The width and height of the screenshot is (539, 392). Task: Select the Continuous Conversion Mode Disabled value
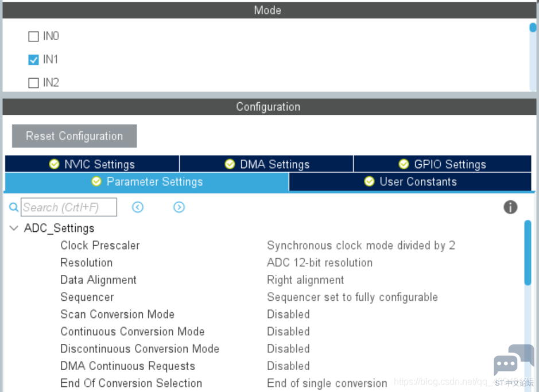(288, 332)
